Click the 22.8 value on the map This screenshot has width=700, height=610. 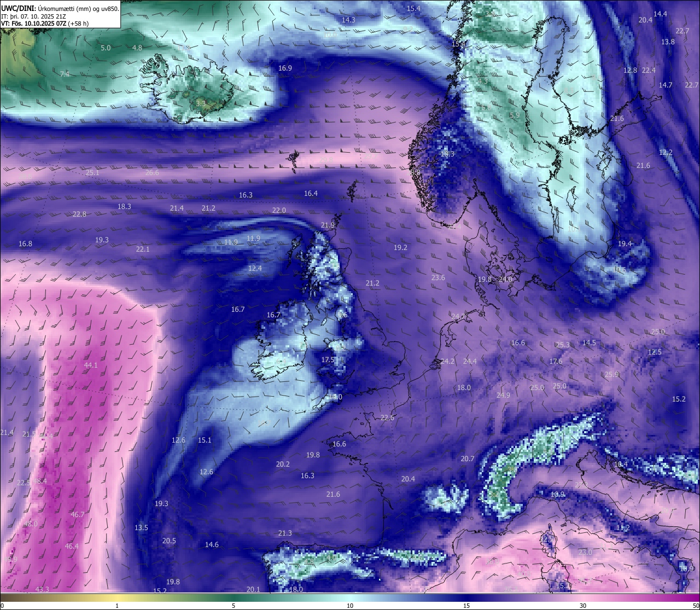pyautogui.click(x=79, y=214)
